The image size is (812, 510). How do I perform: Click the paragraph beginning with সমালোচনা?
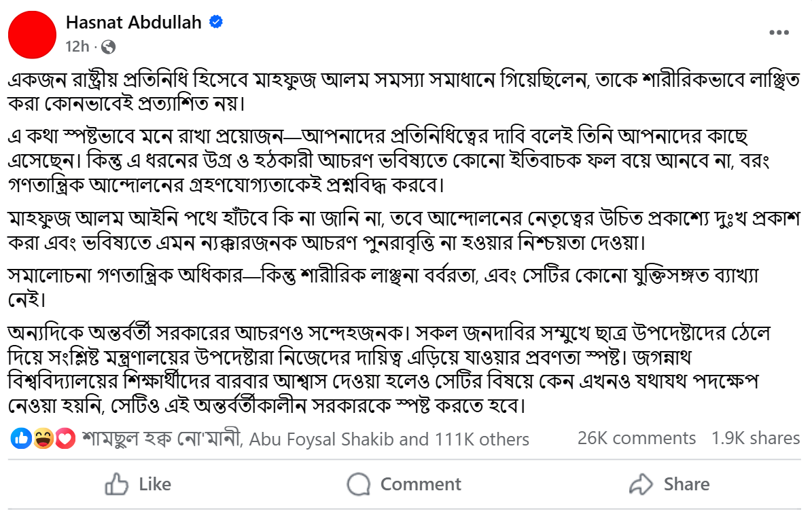coord(387,287)
